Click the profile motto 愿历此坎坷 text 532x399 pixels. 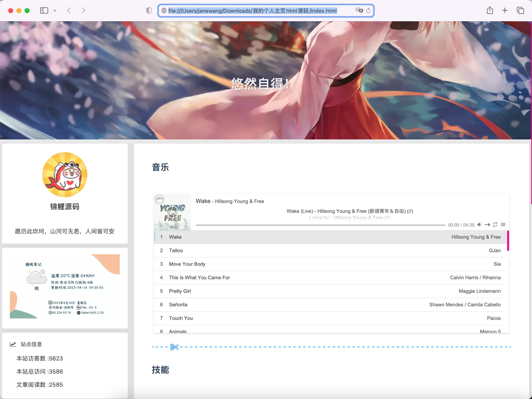pos(65,231)
